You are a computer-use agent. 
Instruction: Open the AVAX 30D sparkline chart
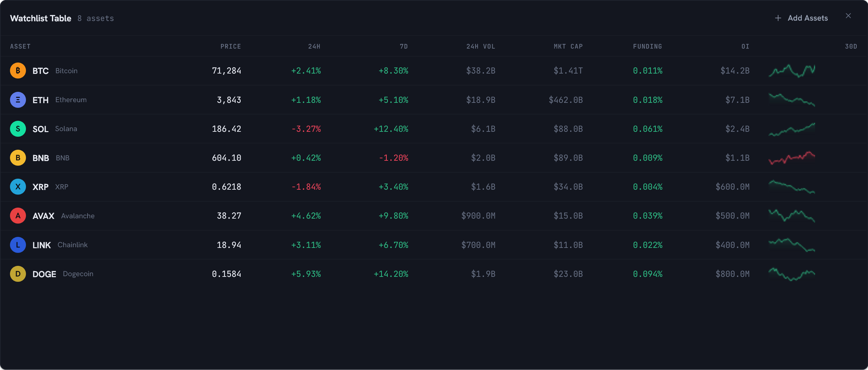792,216
